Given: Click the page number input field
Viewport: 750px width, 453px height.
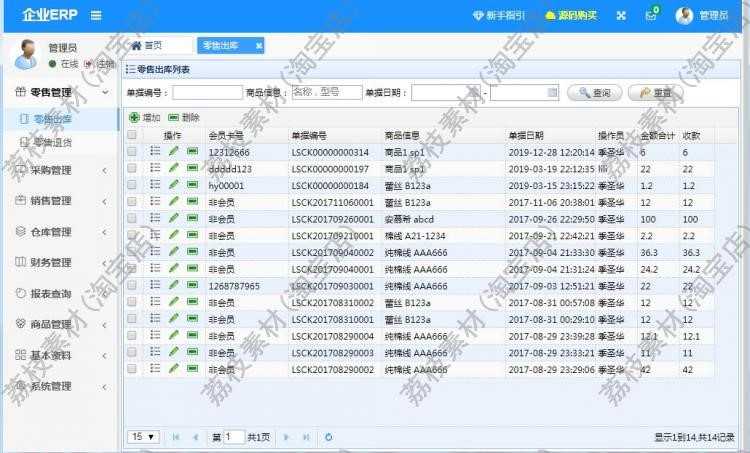Looking at the screenshot, I should tap(234, 437).
